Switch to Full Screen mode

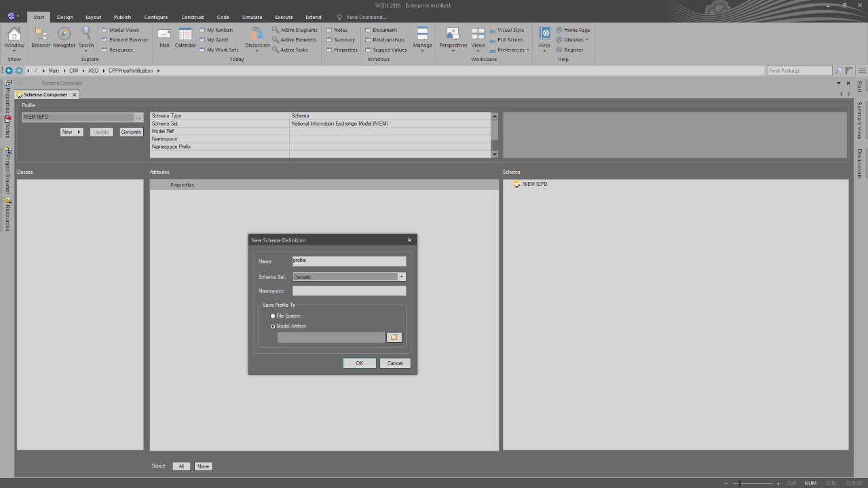click(x=506, y=40)
